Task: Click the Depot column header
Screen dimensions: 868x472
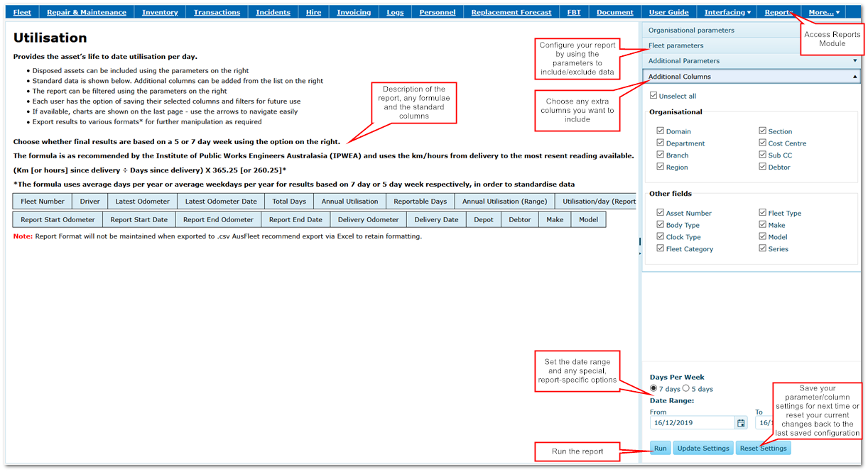Action: 484,220
